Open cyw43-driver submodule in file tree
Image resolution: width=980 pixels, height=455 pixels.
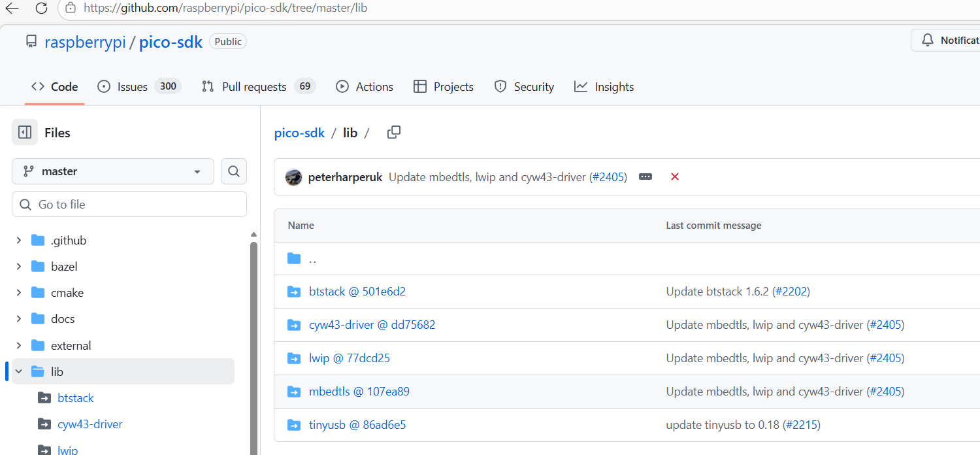(90, 424)
